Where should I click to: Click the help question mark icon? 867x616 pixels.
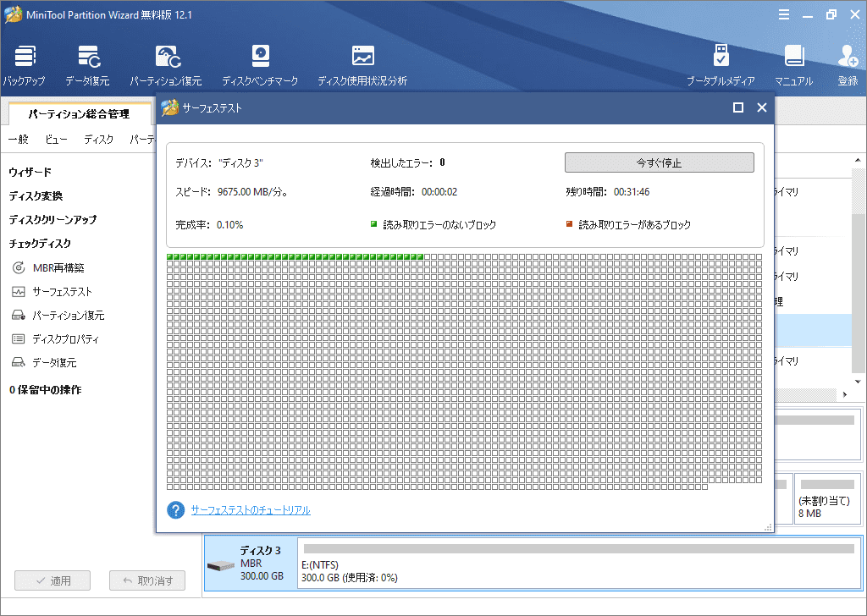pos(174,510)
